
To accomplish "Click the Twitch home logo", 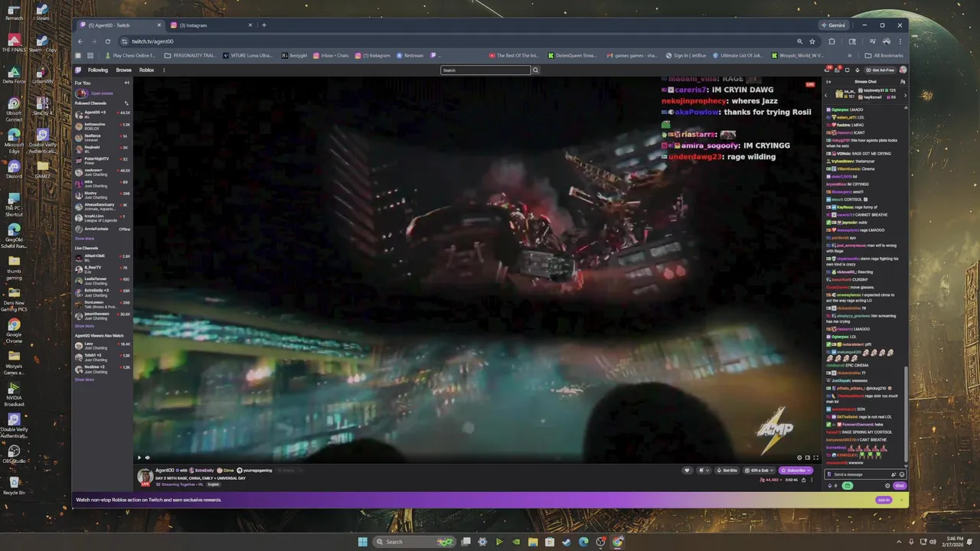I will [x=78, y=70].
